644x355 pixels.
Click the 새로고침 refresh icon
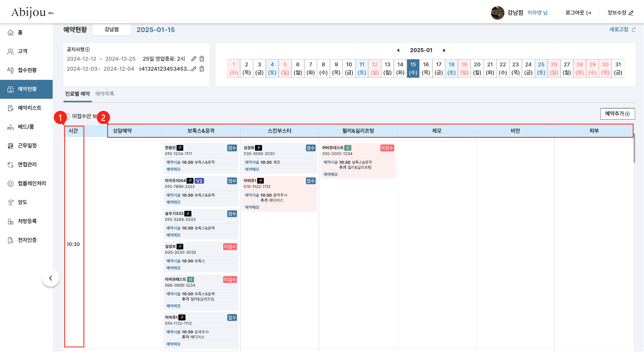click(x=634, y=30)
